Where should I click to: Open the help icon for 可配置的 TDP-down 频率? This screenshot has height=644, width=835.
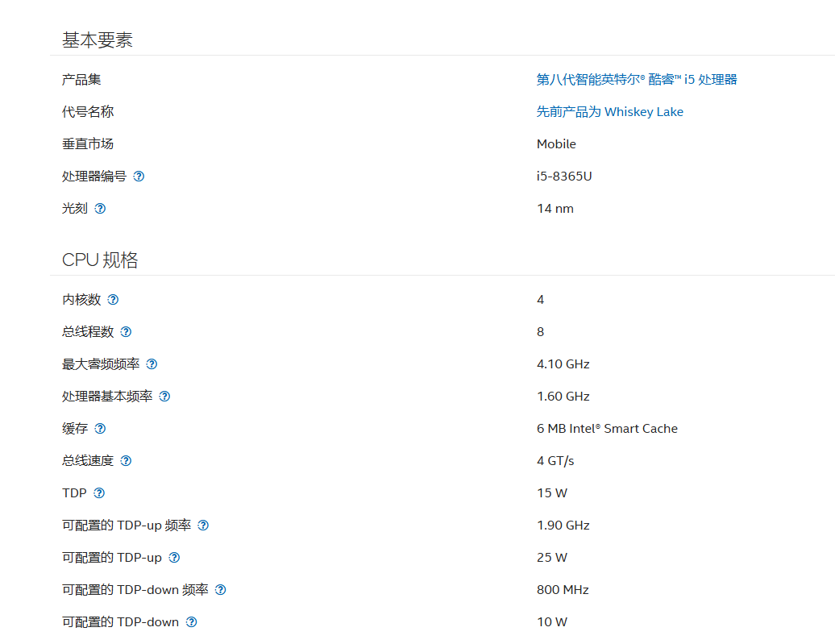(221, 590)
